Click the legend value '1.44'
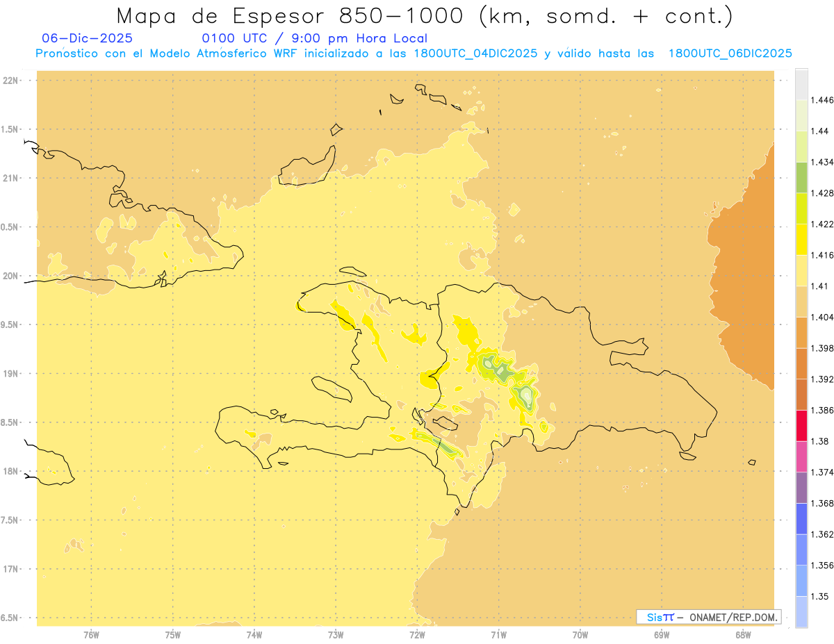This screenshot has width=834, height=644. point(820,131)
